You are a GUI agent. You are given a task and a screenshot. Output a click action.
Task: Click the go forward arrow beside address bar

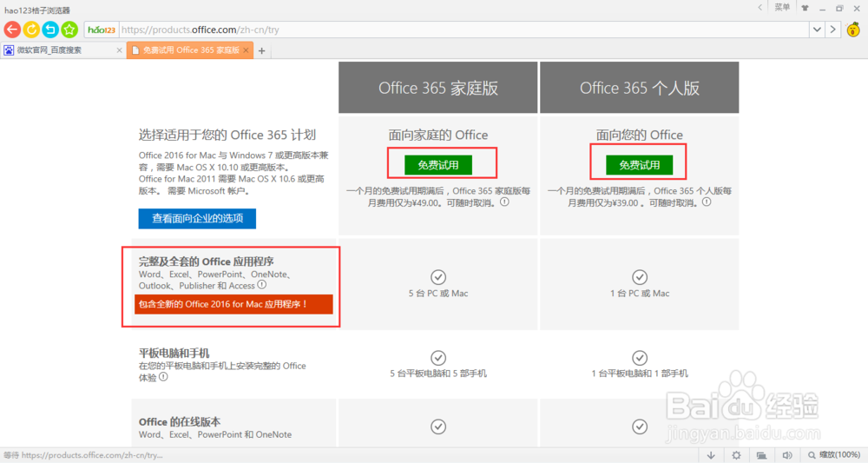pyautogui.click(x=832, y=30)
